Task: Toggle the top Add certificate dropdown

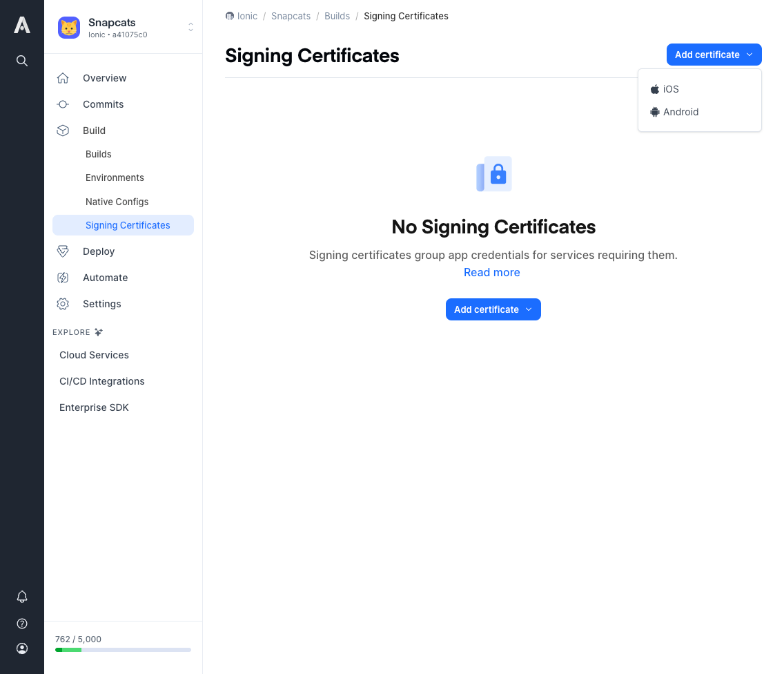Action: 714,55
